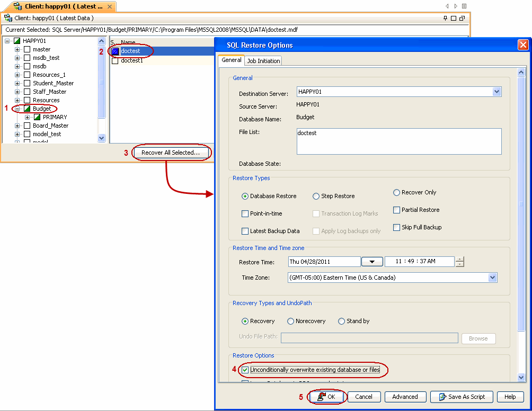Image resolution: width=532 pixels, height=411 pixels.
Task: Enable Partial Restore checkbox
Action: tap(396, 210)
